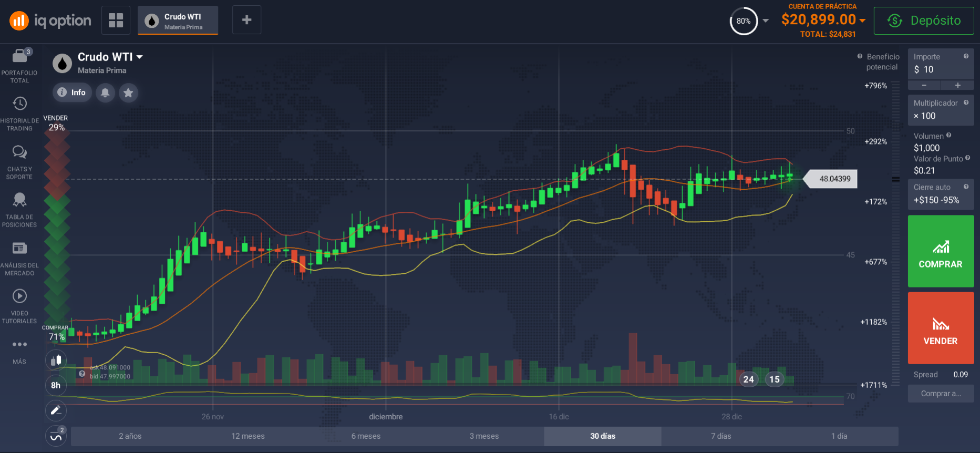Click the Comprar 71% sentiment label
The height and width of the screenshot is (453, 980).
click(x=55, y=333)
